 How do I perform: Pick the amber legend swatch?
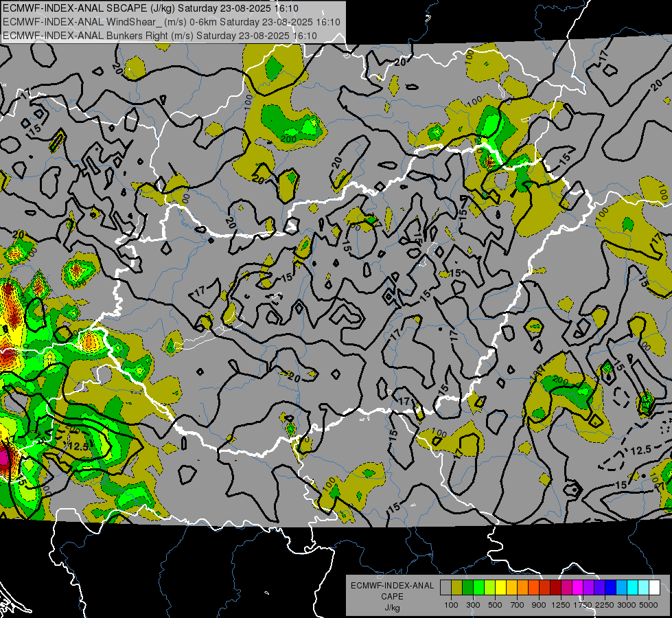click(x=511, y=588)
